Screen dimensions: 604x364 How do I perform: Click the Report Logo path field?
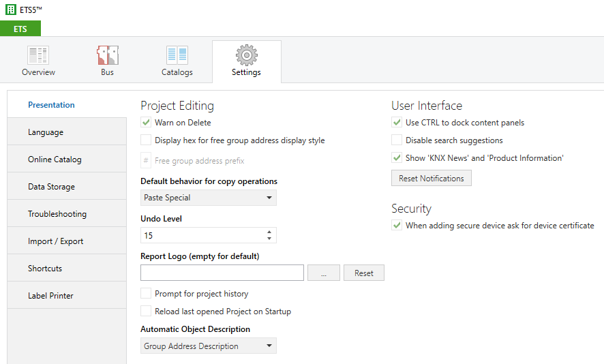(222, 273)
